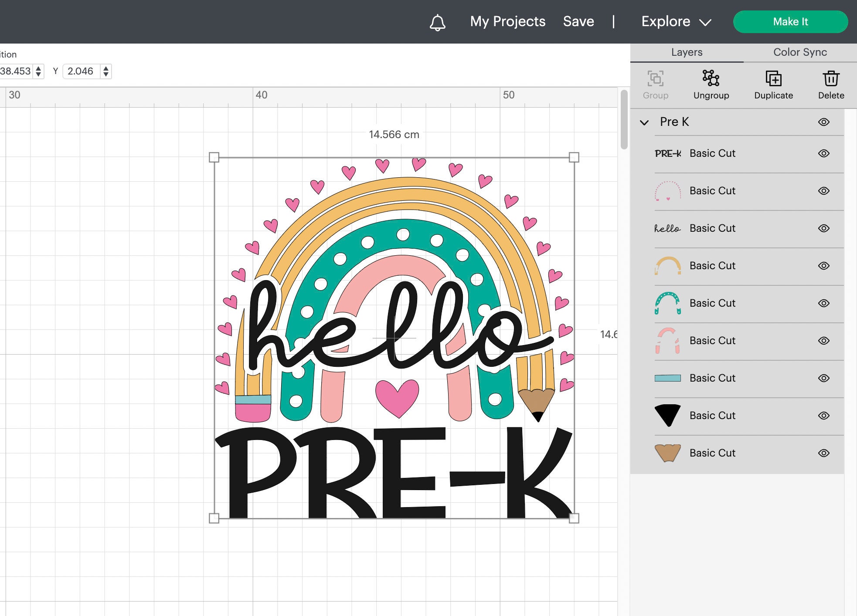Click the Ungroup icon
This screenshot has height=616, width=857.
(711, 84)
